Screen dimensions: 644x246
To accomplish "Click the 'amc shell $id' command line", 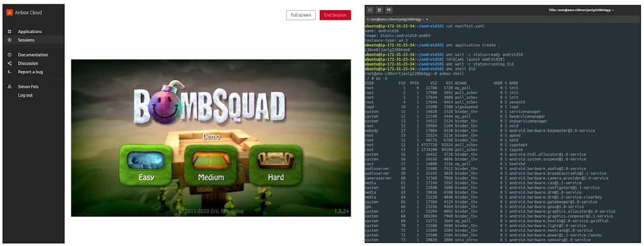I will pos(420,69).
